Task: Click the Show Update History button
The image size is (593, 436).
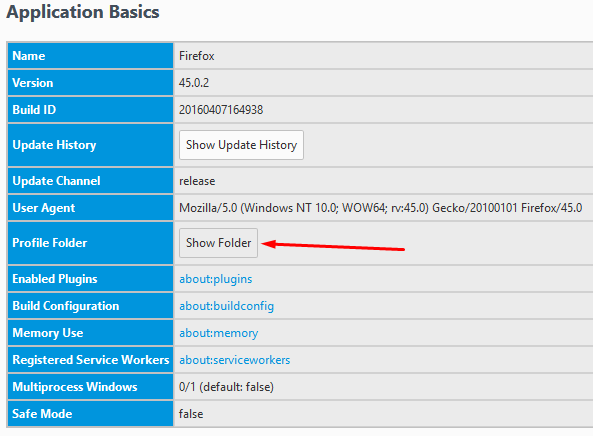Action: (241, 145)
